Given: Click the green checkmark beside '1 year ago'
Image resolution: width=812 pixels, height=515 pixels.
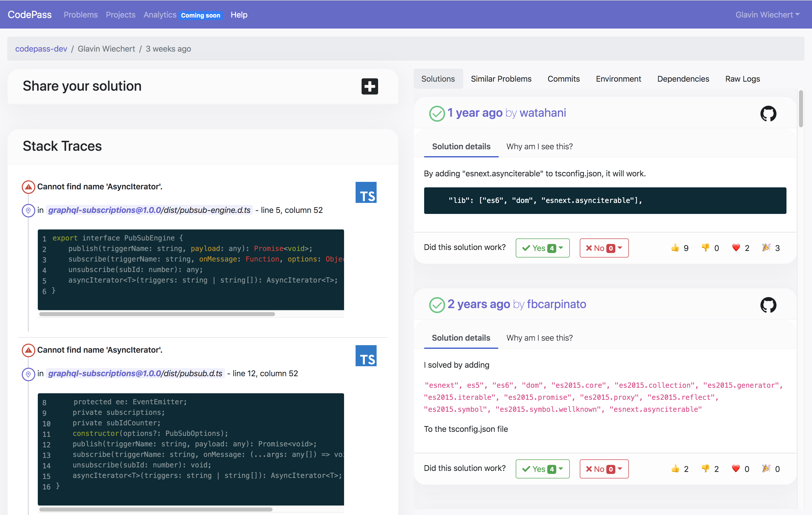Looking at the screenshot, I should (437, 113).
